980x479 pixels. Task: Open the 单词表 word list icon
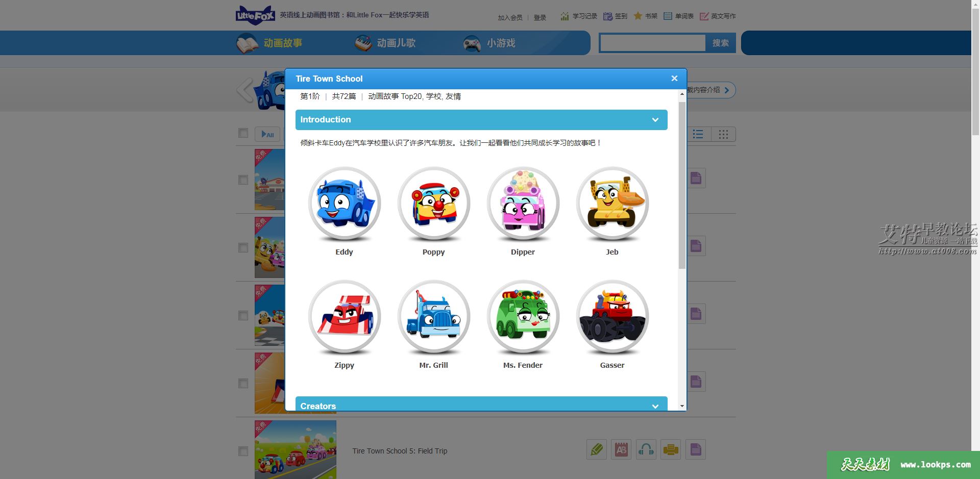click(x=667, y=16)
